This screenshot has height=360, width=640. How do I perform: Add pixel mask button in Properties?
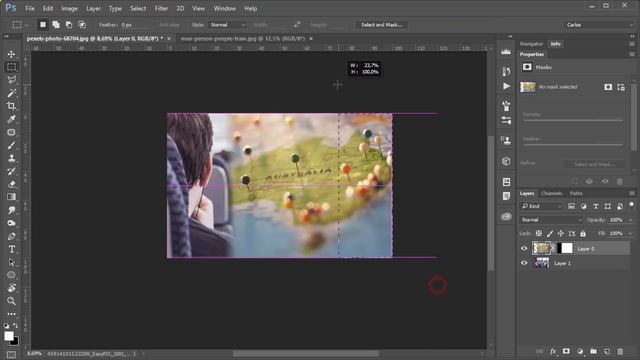click(608, 87)
